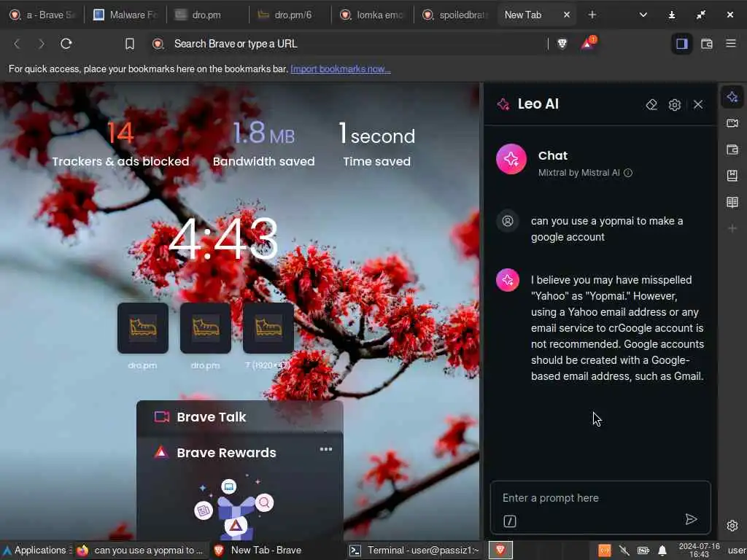747x560 pixels.
Task: Toggle the sidebar panel button in toolbar
Action: pos(682,44)
